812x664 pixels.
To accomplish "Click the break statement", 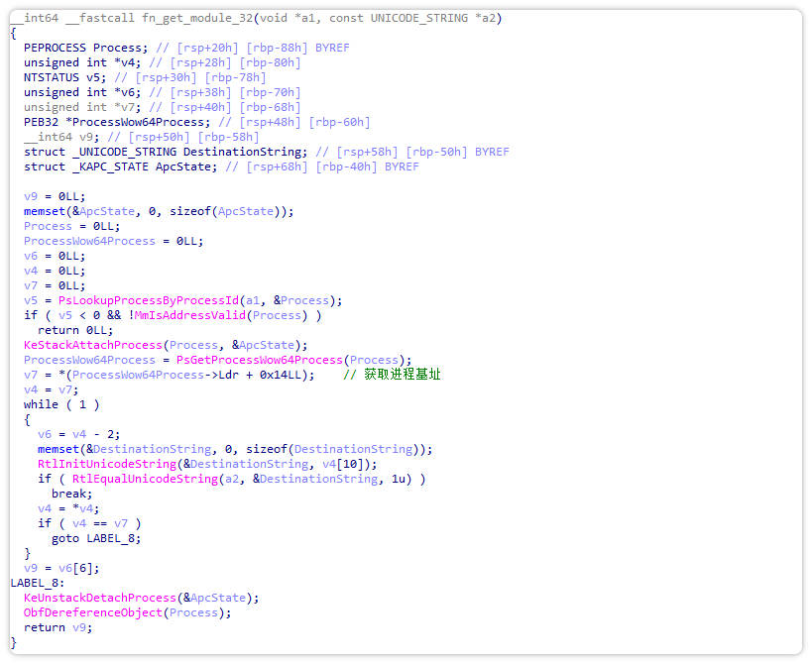I will pyautogui.click(x=70, y=494).
